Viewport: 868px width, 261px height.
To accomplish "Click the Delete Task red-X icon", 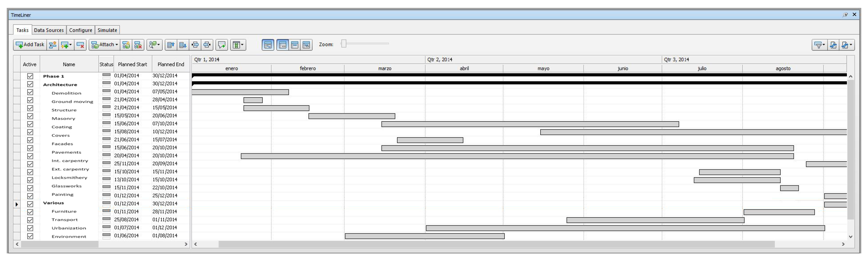I will click(80, 45).
